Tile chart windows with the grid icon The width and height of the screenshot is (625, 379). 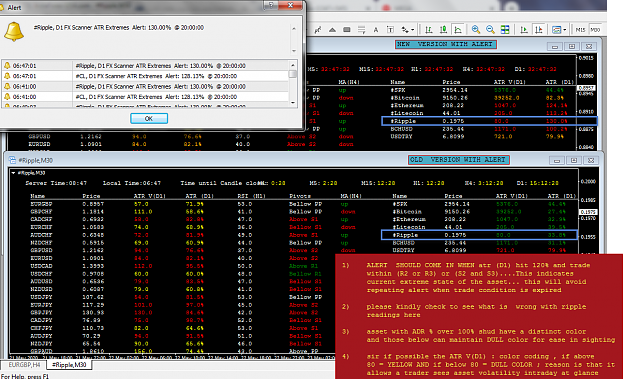[505, 30]
